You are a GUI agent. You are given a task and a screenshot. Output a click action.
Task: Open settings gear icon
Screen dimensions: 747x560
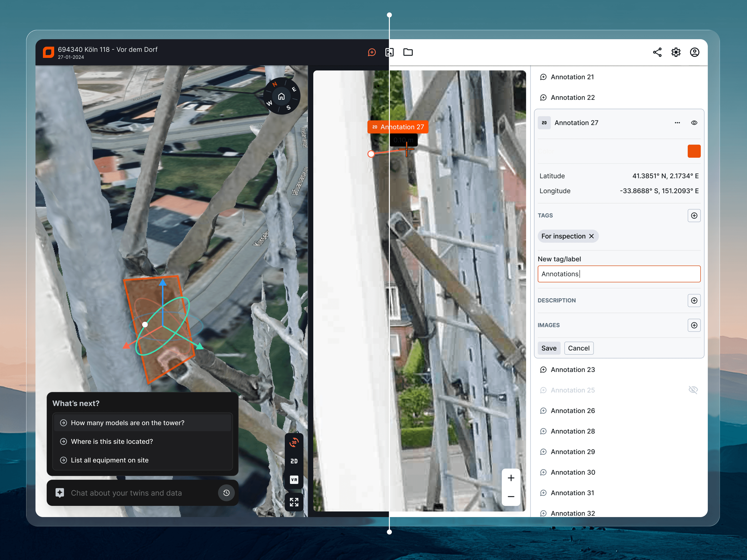(x=676, y=52)
